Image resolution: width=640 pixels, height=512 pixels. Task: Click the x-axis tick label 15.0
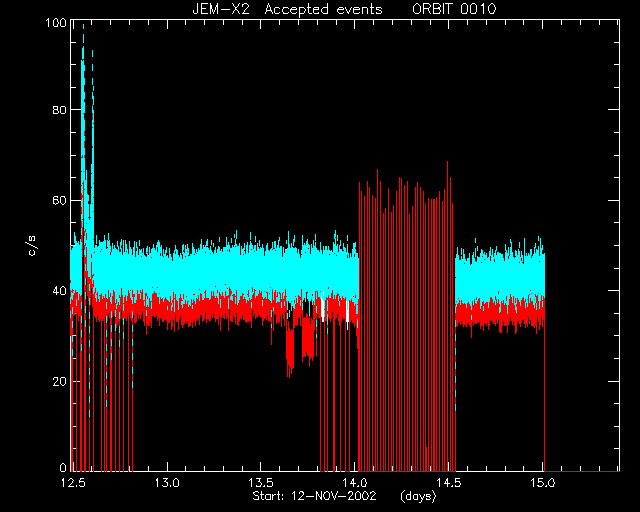pyautogui.click(x=542, y=483)
